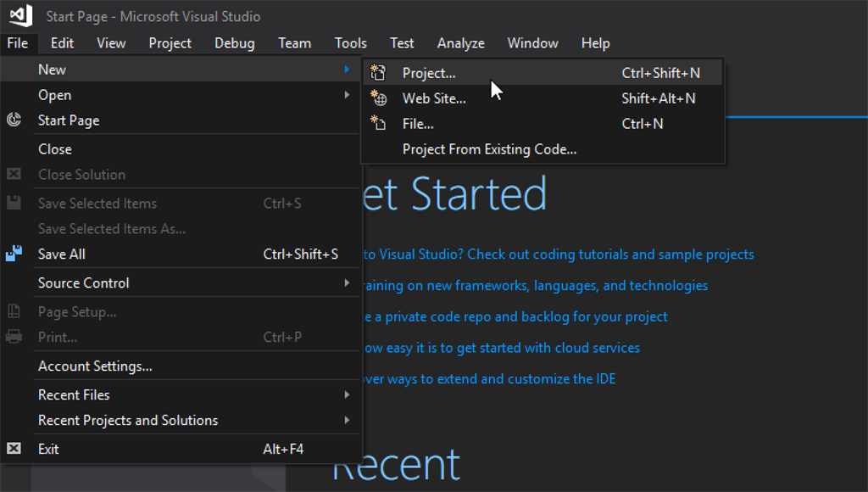This screenshot has width=868, height=492.
Task: Open the Analyze menu
Action: click(460, 42)
